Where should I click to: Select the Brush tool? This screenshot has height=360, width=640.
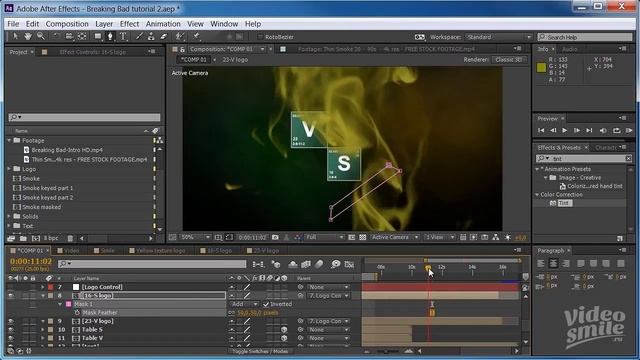point(139,36)
